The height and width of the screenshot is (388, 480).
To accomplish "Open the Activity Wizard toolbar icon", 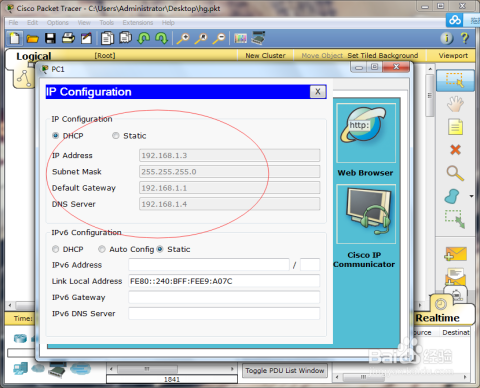I will 86,38.
